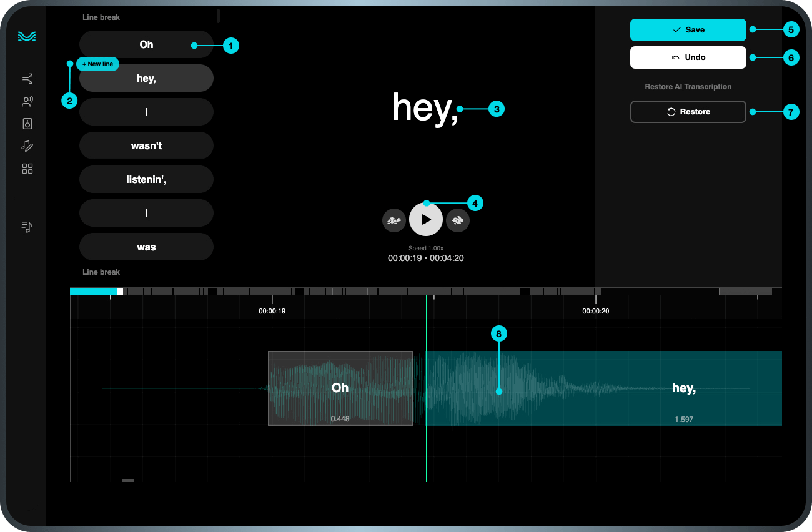The image size is (812, 532).
Task: Open the setlist icon at sidebar bottom
Action: [x=27, y=226]
